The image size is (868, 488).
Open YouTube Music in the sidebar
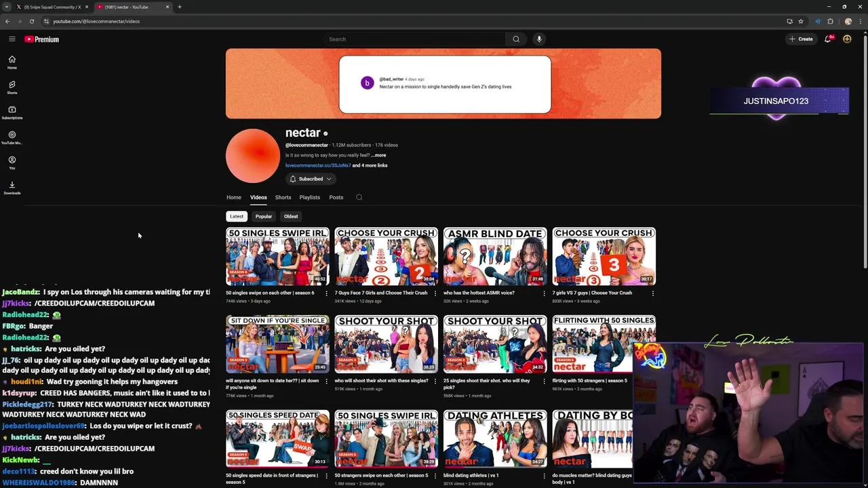pyautogui.click(x=12, y=138)
